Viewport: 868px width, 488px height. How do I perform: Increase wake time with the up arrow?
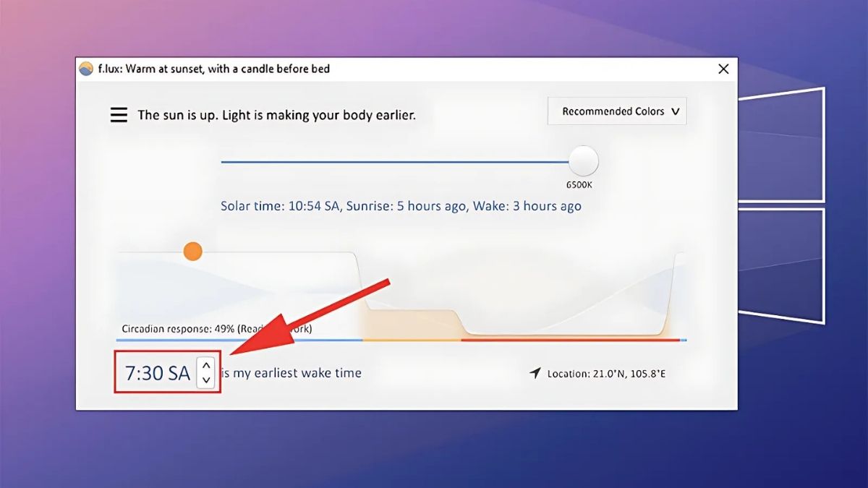[206, 367]
